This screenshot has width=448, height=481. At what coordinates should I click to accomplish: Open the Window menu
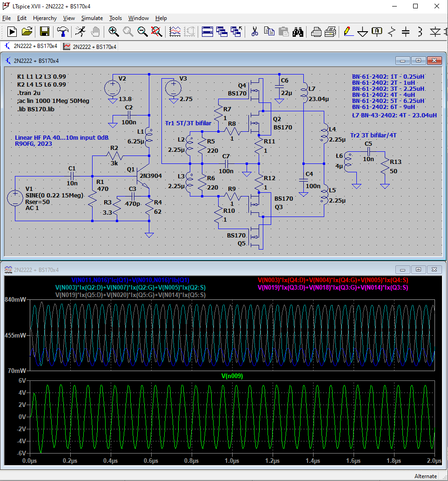pos(139,18)
